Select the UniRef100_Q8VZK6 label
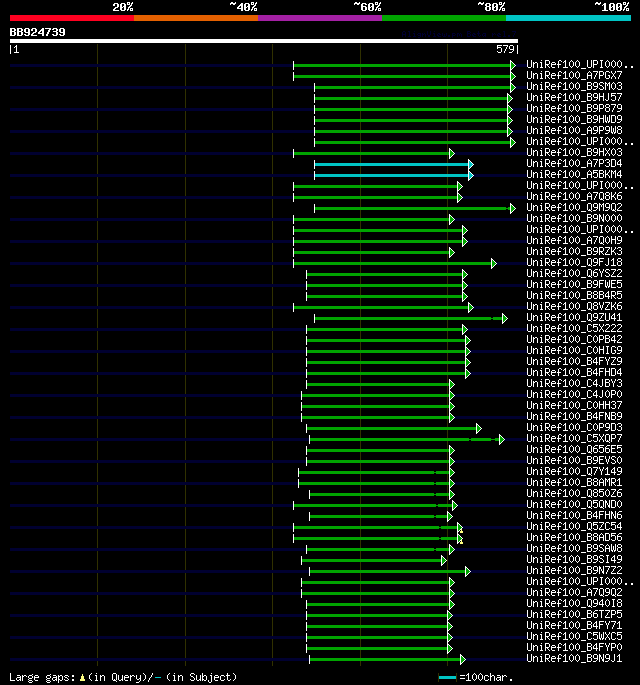The height and width of the screenshot is (685, 640). 574,307
